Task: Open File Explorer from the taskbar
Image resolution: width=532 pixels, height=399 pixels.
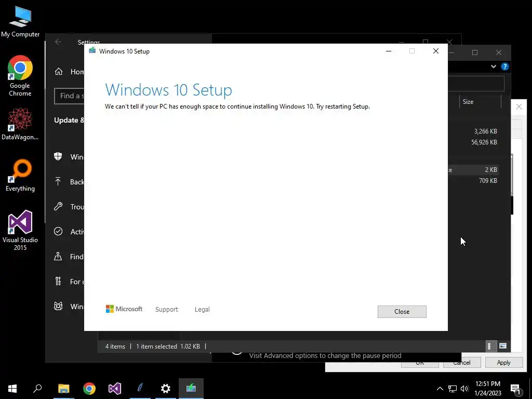Action: (63, 389)
